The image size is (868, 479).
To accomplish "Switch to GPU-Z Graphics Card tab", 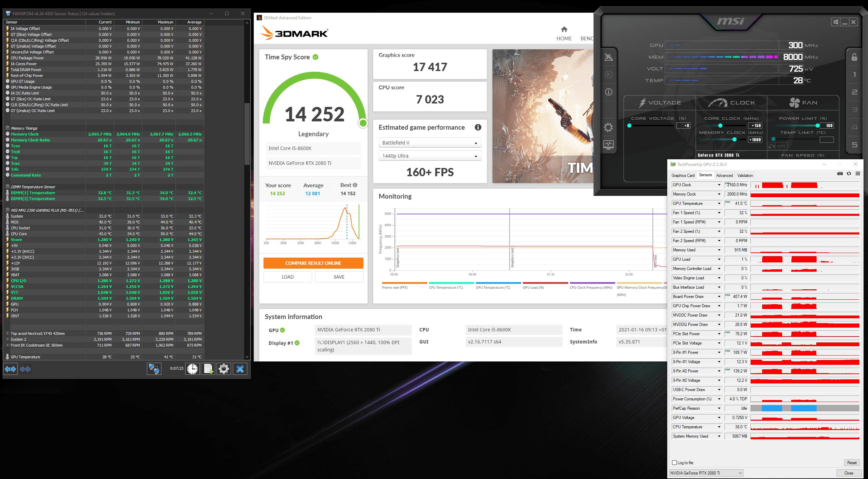I will tap(683, 176).
